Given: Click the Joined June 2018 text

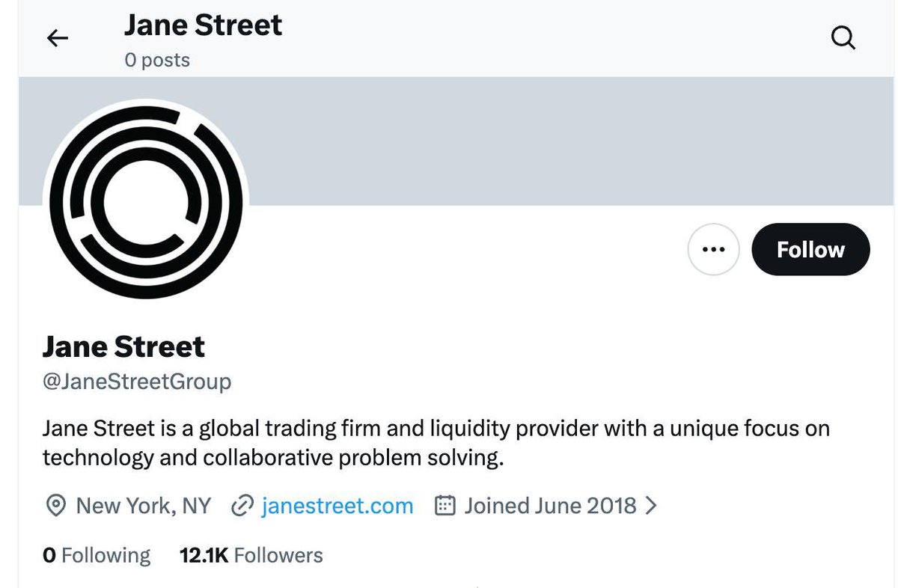Looking at the screenshot, I should point(550,506).
